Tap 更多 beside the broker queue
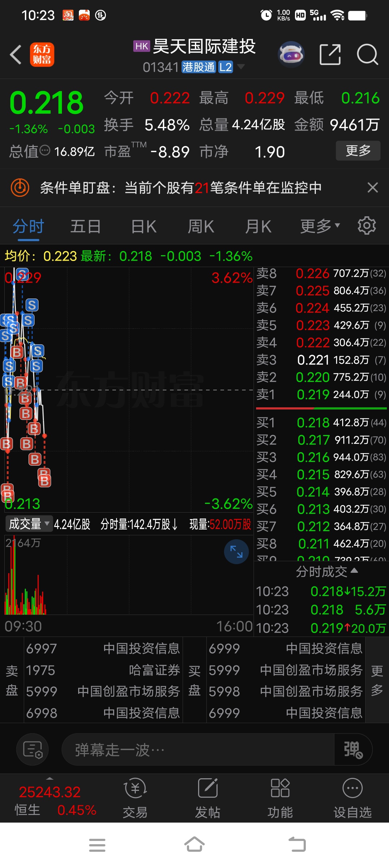 (377, 679)
